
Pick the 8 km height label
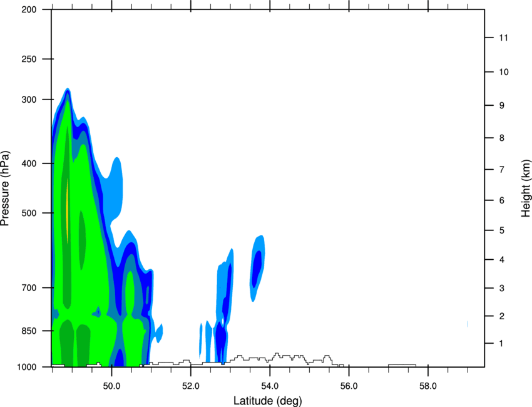point(502,138)
